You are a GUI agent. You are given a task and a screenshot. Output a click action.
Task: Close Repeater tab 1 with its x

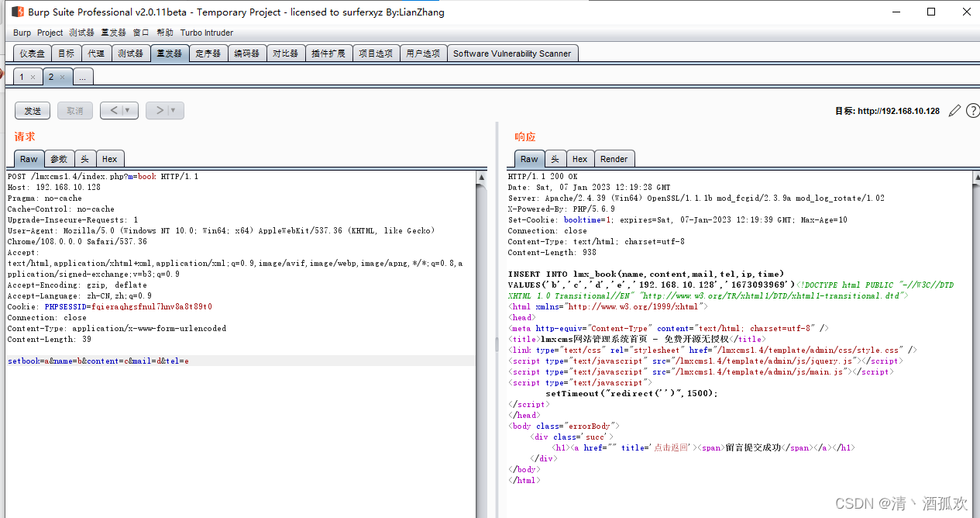[x=33, y=78]
